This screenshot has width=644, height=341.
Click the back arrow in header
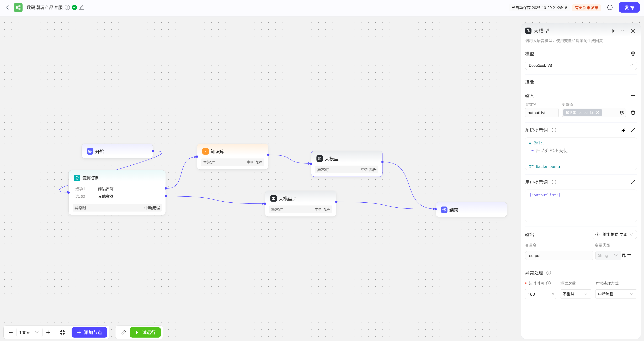tap(7, 8)
